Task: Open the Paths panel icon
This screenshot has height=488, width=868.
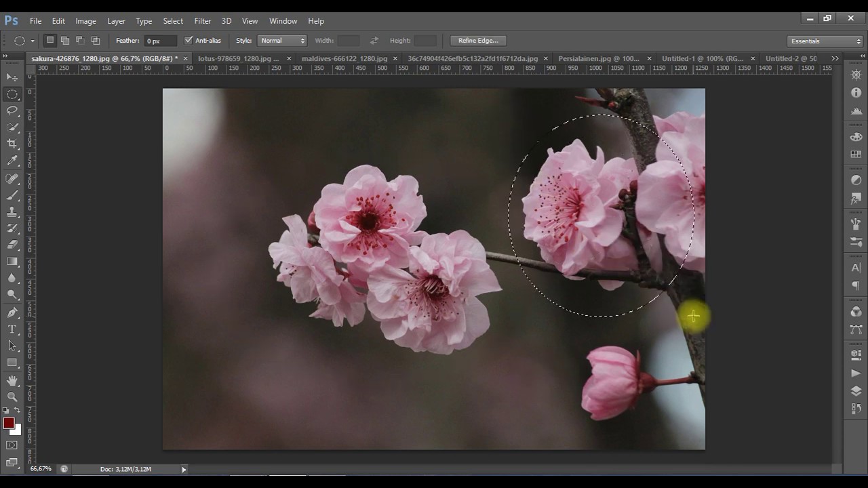Action: click(856, 329)
